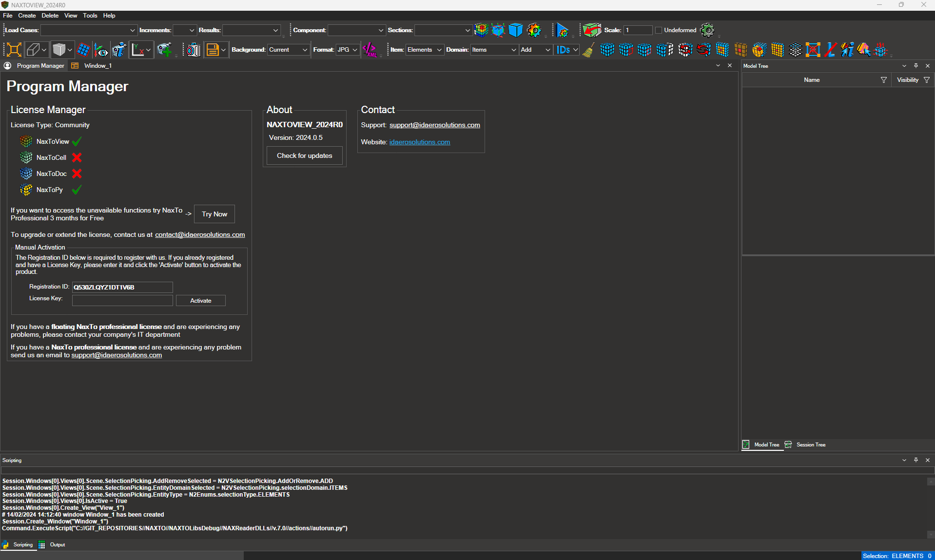935x560 pixels.
Task: Toggle the Visibility column filter icon
Action: [x=926, y=80]
